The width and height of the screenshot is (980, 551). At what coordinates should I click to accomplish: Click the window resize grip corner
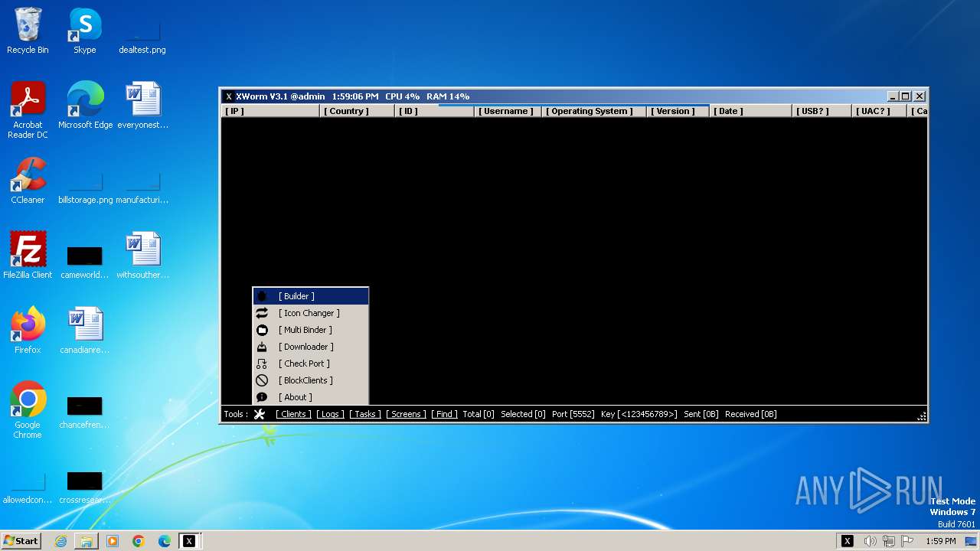click(x=922, y=416)
